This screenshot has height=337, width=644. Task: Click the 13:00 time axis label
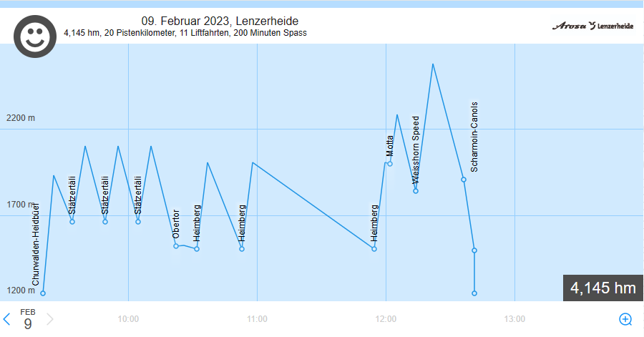tap(514, 319)
